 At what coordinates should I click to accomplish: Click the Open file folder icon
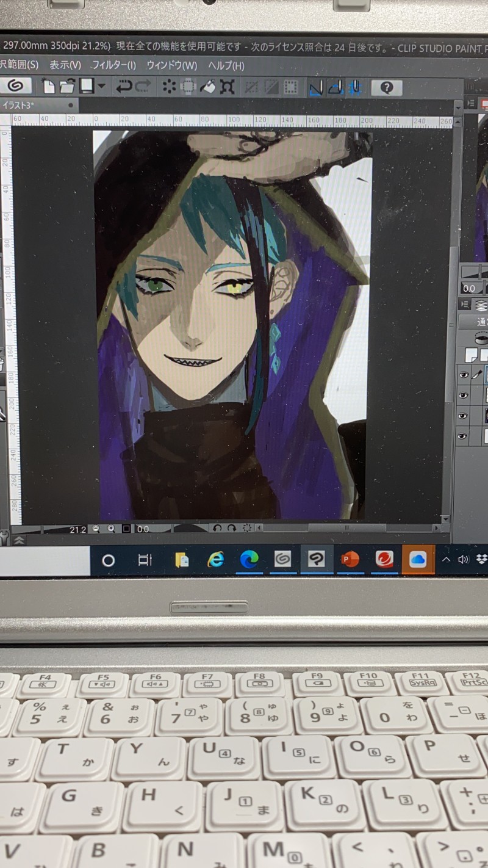[x=67, y=87]
